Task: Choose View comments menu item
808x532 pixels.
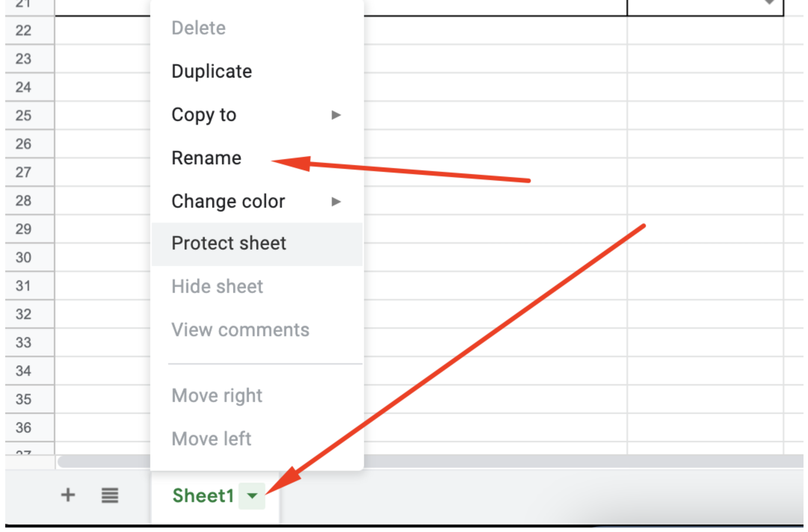Action: [240, 330]
